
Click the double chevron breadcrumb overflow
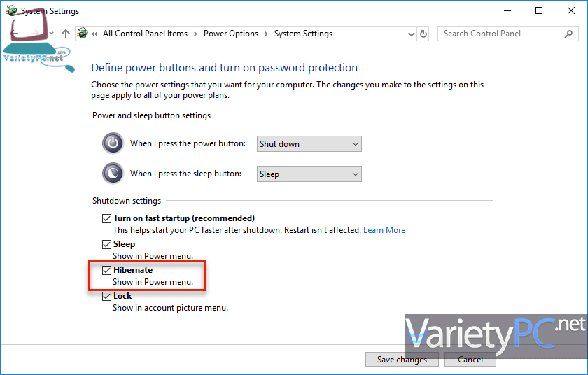click(x=95, y=34)
